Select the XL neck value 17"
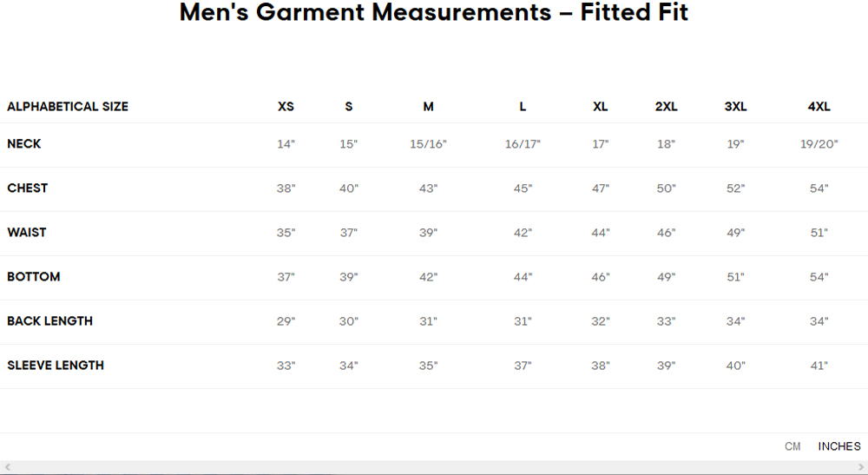 600,144
